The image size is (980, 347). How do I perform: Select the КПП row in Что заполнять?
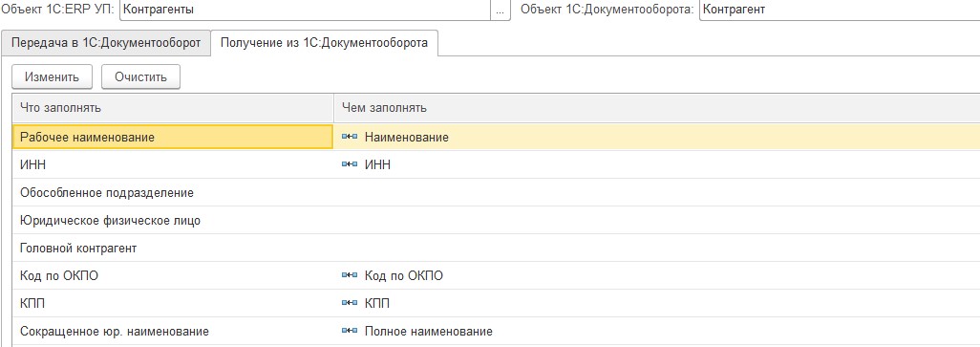point(173,303)
